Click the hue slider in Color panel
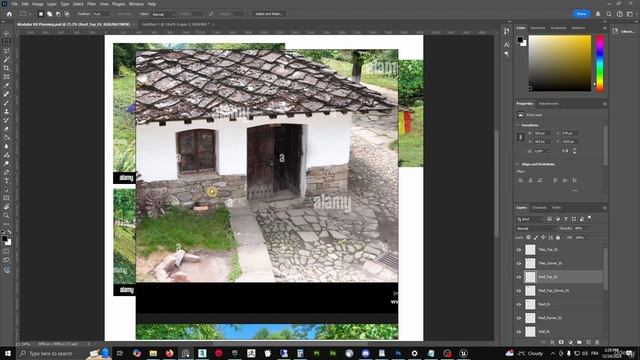640x360 pixels. click(x=600, y=63)
